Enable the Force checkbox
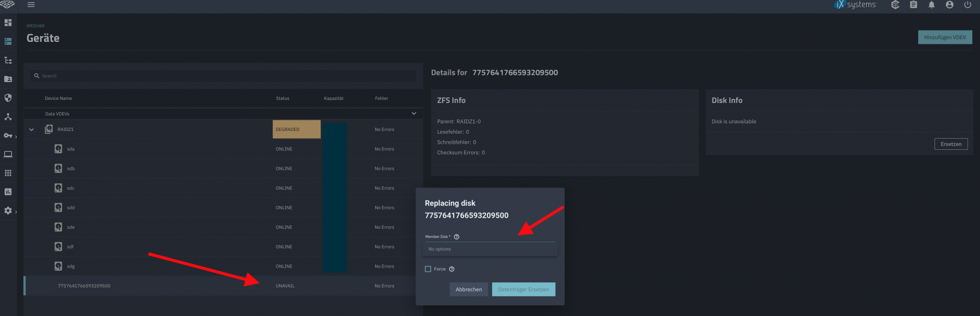The image size is (980, 316). (x=428, y=269)
